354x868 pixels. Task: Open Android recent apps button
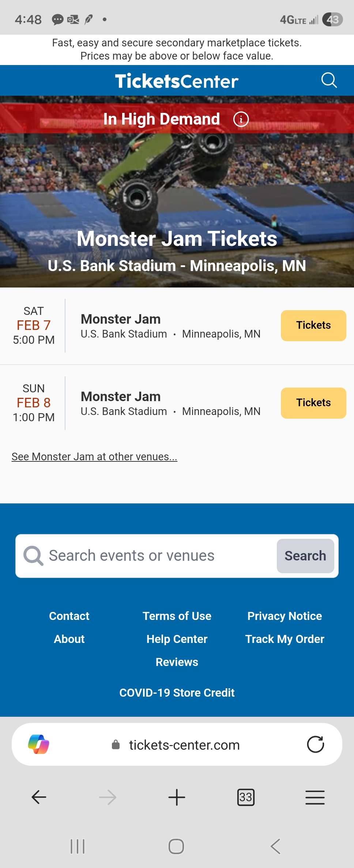[x=78, y=846]
